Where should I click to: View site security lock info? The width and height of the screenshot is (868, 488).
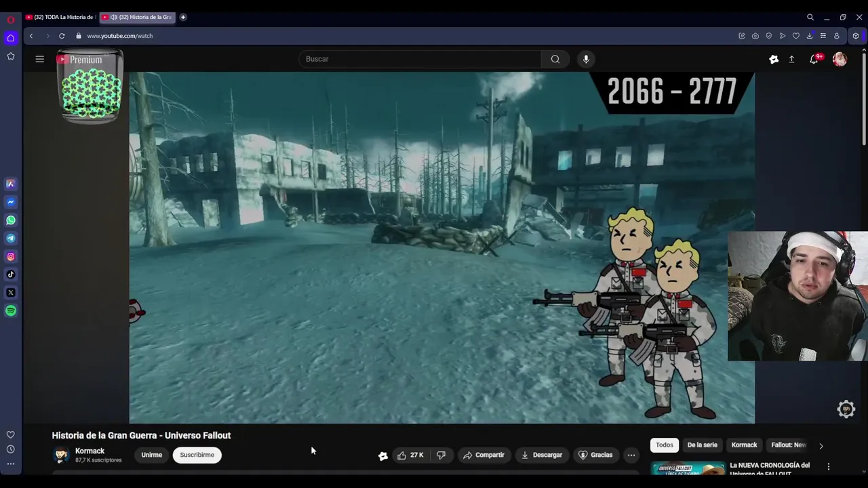point(79,36)
